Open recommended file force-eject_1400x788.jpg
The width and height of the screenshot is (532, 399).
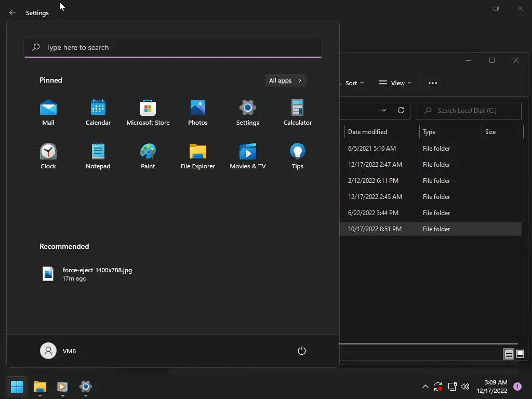(87, 274)
